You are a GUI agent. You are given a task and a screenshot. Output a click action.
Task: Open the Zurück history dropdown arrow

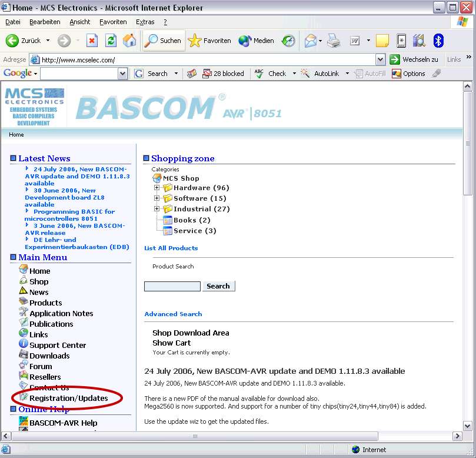[x=48, y=41]
